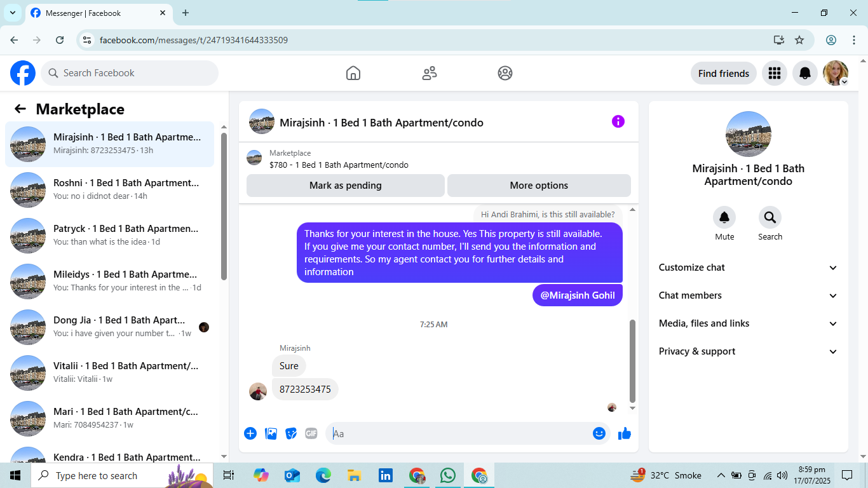
Task: Open the emoji picker
Action: [x=599, y=433]
